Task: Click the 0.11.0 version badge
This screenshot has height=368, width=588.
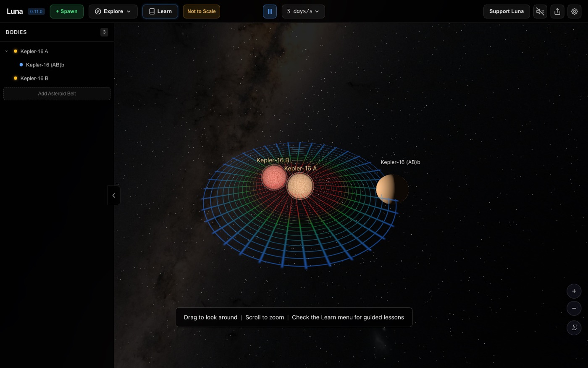Action: (36, 11)
